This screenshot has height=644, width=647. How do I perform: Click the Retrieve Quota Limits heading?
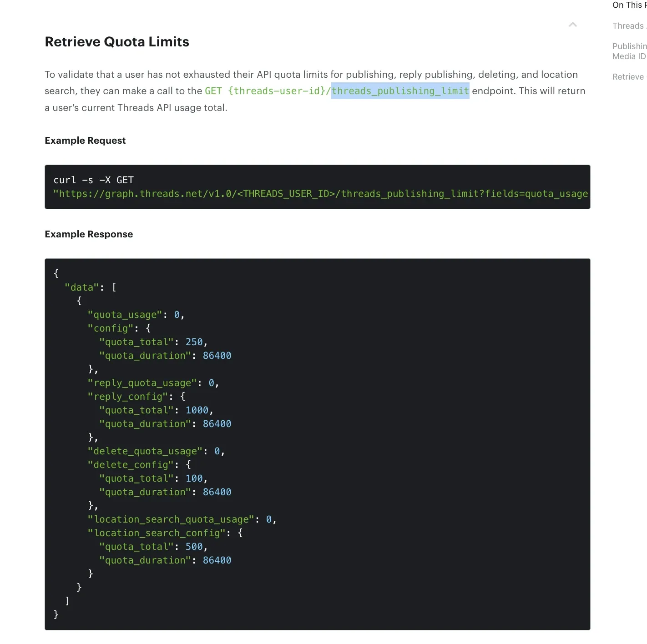click(117, 42)
